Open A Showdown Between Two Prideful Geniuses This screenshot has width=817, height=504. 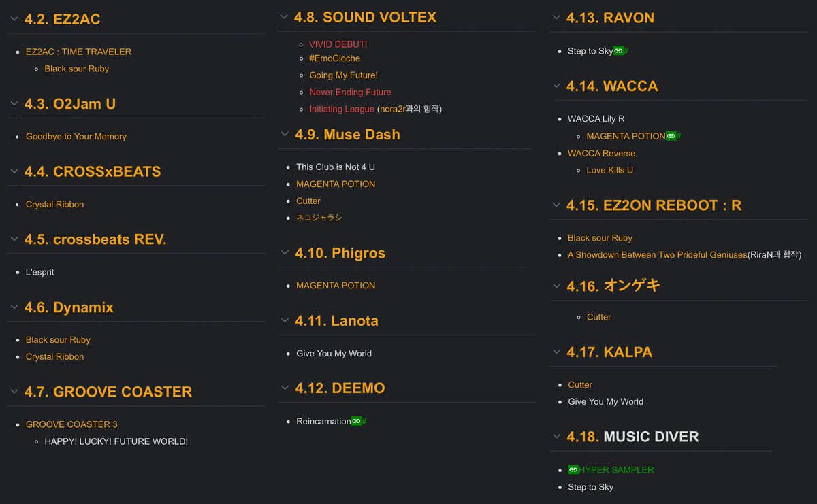(x=658, y=255)
